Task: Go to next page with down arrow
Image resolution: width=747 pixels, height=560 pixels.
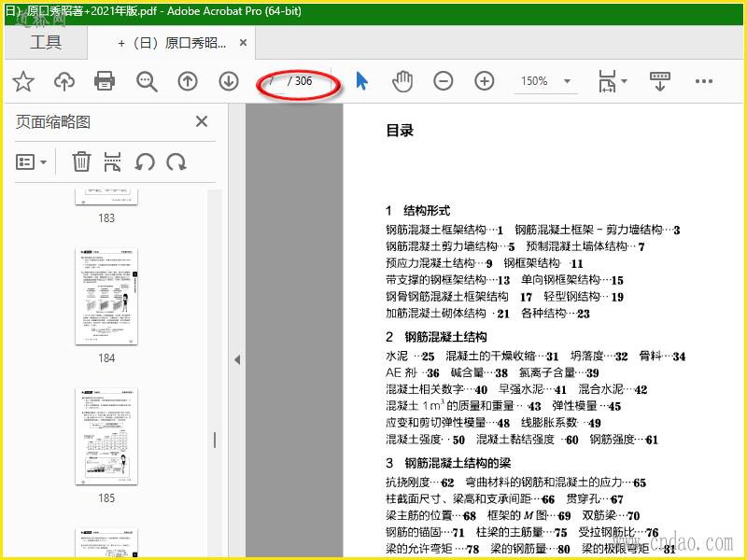Action: click(229, 81)
